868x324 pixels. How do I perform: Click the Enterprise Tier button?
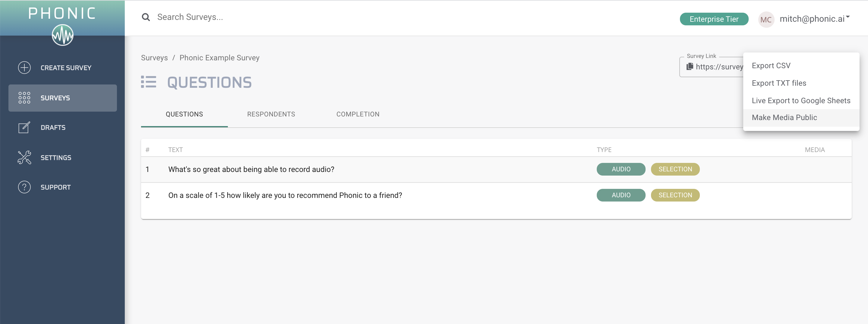(714, 19)
